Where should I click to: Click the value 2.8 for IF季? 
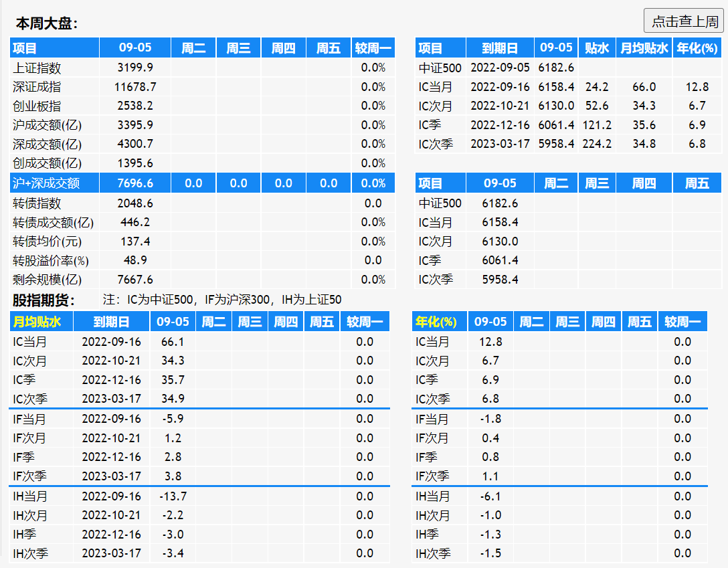173,457
